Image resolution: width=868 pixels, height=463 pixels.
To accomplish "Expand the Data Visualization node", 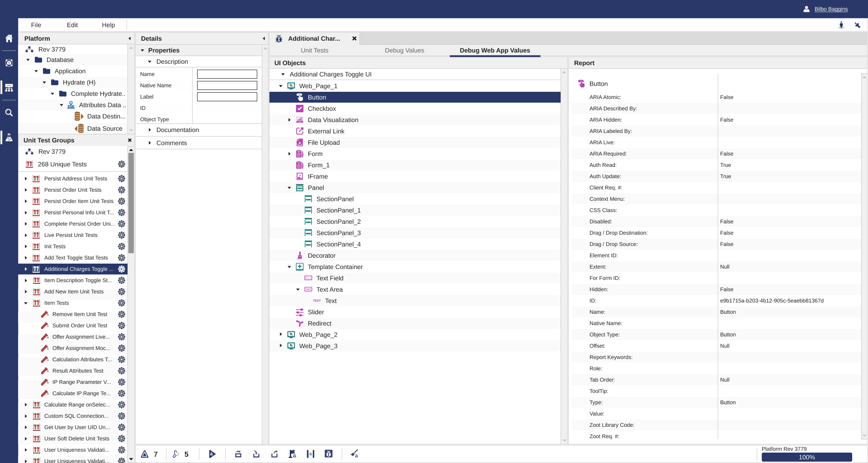I will (289, 120).
